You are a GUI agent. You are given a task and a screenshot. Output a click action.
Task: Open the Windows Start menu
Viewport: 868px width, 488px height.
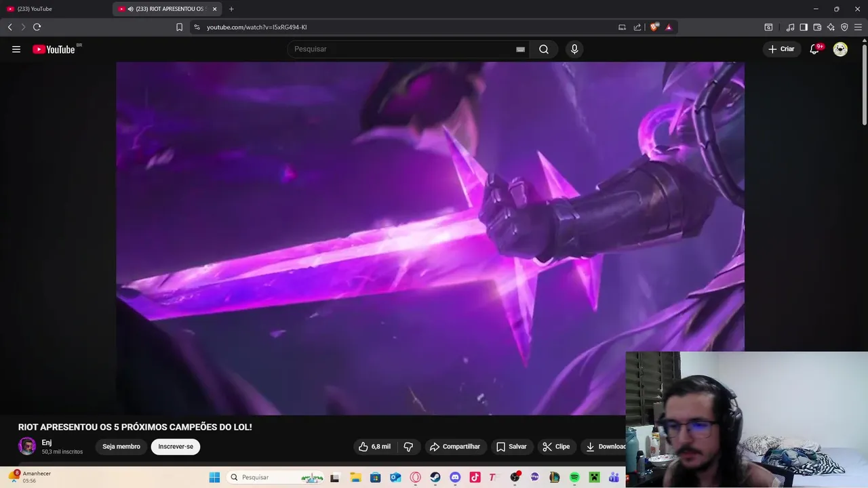(214, 477)
